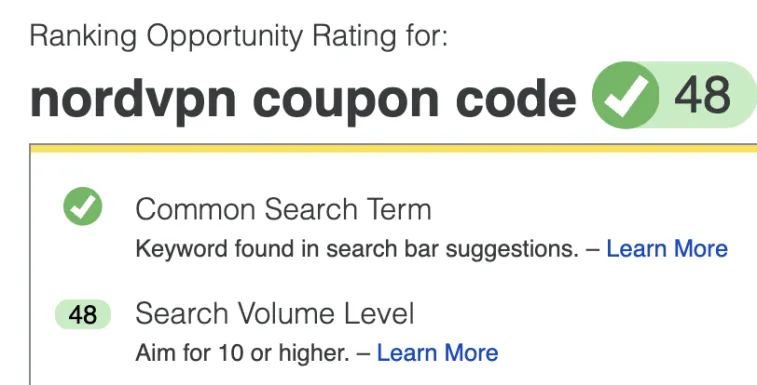Select the Common Search Term heading
This screenshot has height=385, width=757.
(283, 209)
